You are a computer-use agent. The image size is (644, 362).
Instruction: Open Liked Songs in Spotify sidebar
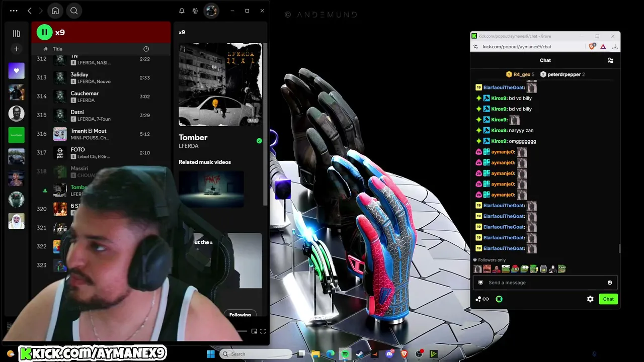click(16, 71)
